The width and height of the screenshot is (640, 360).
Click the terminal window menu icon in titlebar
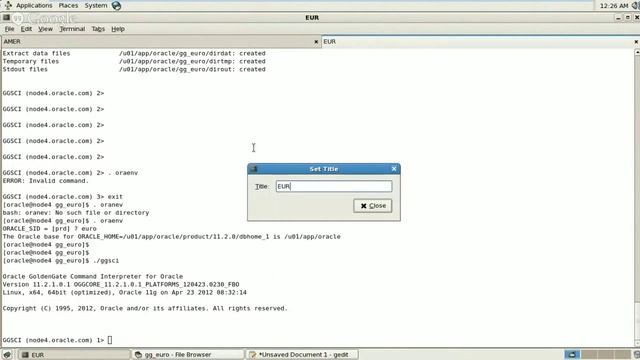(x=6, y=18)
